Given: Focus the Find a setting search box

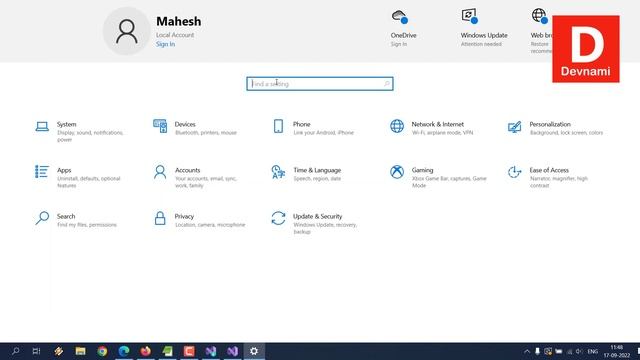Looking at the screenshot, I should point(320,84).
